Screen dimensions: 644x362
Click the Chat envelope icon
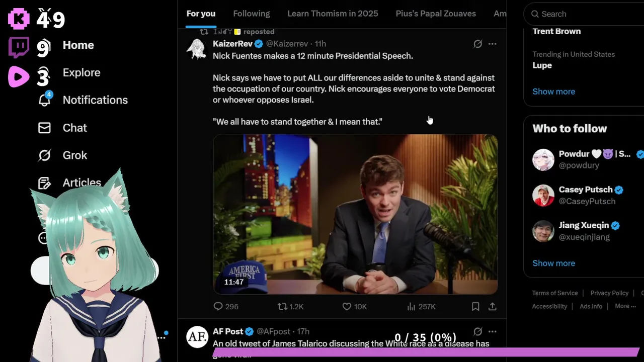pos(44,128)
